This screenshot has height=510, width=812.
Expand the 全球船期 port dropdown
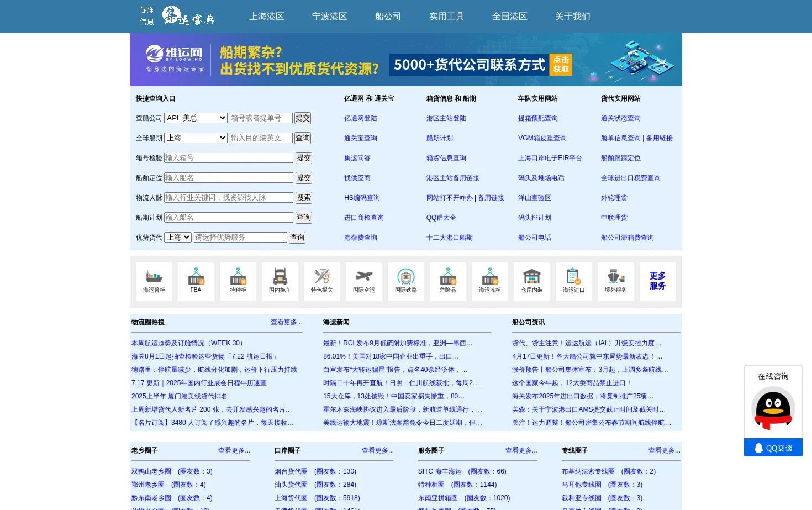(196, 138)
